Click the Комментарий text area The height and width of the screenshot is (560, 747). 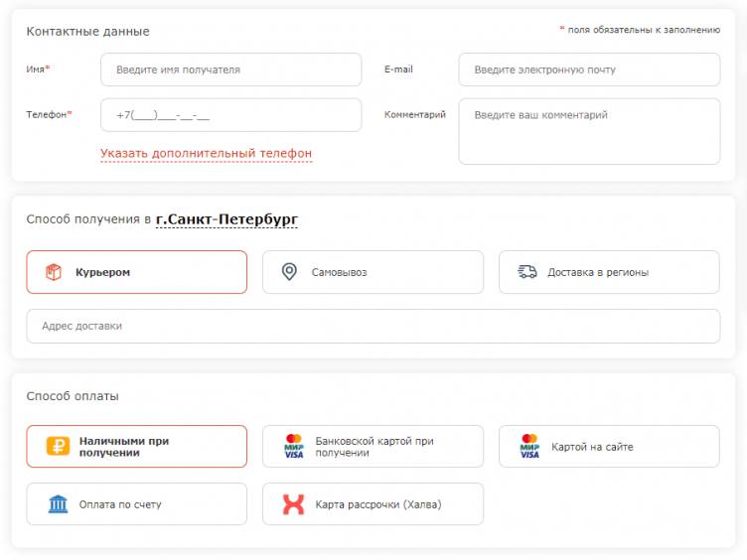pyautogui.click(x=589, y=131)
